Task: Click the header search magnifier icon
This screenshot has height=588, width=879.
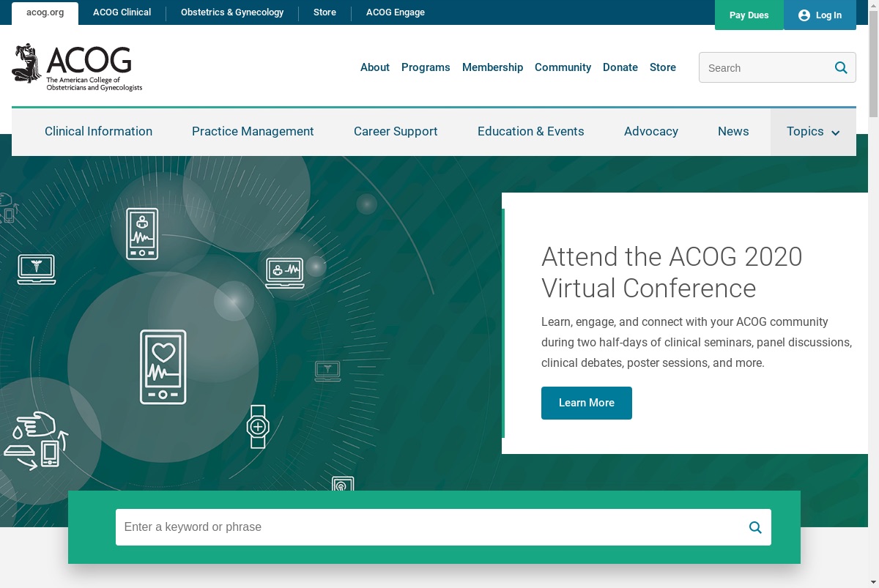Action: (x=841, y=67)
